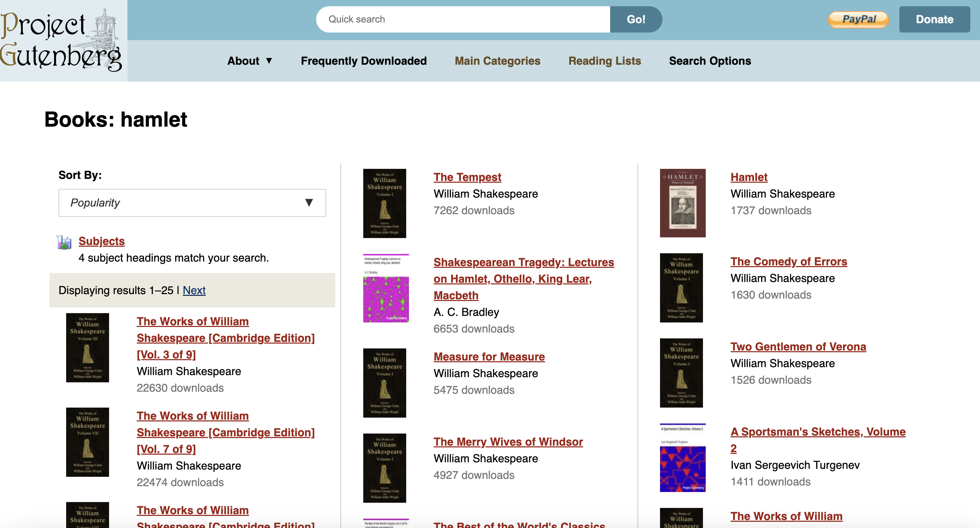980x528 pixels.
Task: Open The Tempest book cover thumbnail
Action: [x=385, y=203]
